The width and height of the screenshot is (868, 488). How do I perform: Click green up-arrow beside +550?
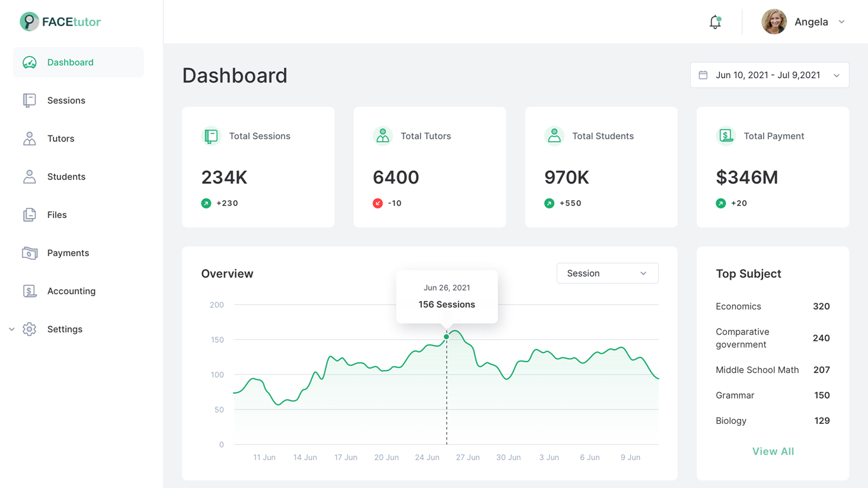tap(549, 203)
